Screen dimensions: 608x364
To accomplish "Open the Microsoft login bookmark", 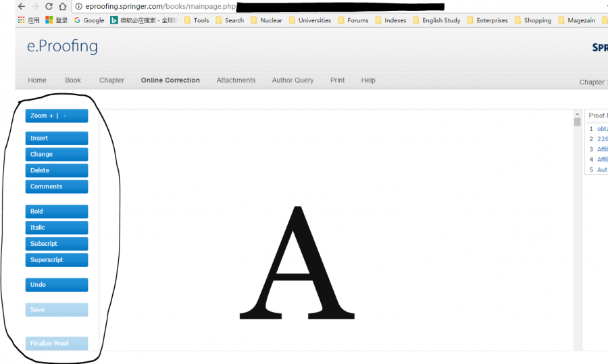I will [x=57, y=20].
